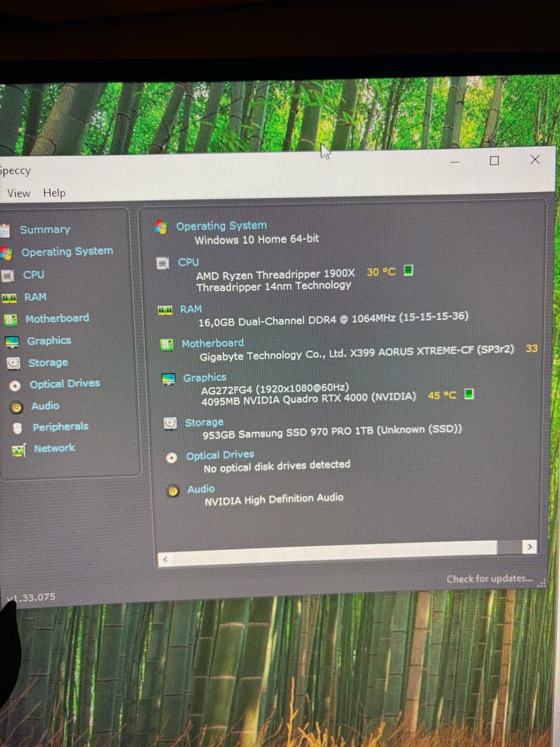Open the Operating System heading link
560x747 pixels.
pos(222,226)
